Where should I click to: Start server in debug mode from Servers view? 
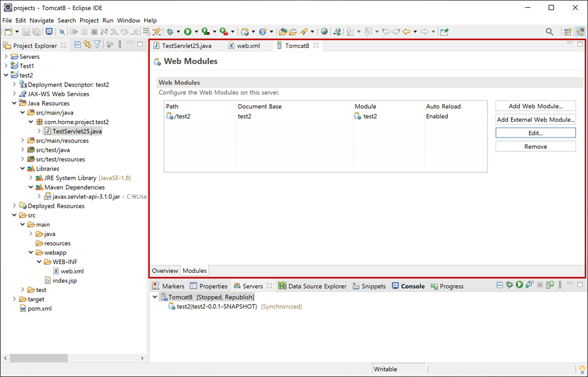tap(509, 285)
